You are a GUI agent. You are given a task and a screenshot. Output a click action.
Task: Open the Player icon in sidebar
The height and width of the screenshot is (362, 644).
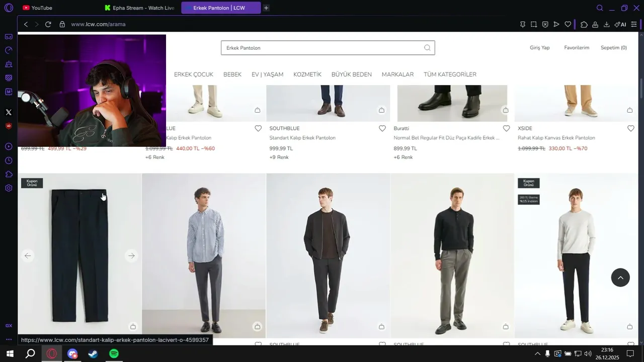(9, 147)
